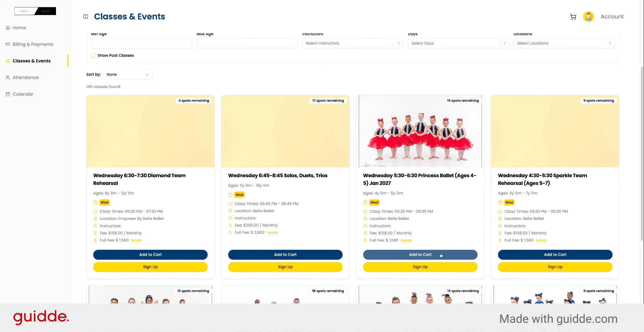This screenshot has height=332, width=644.
Task: Click the calendar icon beside Diamond Team's Wed tag
Action: (x=95, y=202)
